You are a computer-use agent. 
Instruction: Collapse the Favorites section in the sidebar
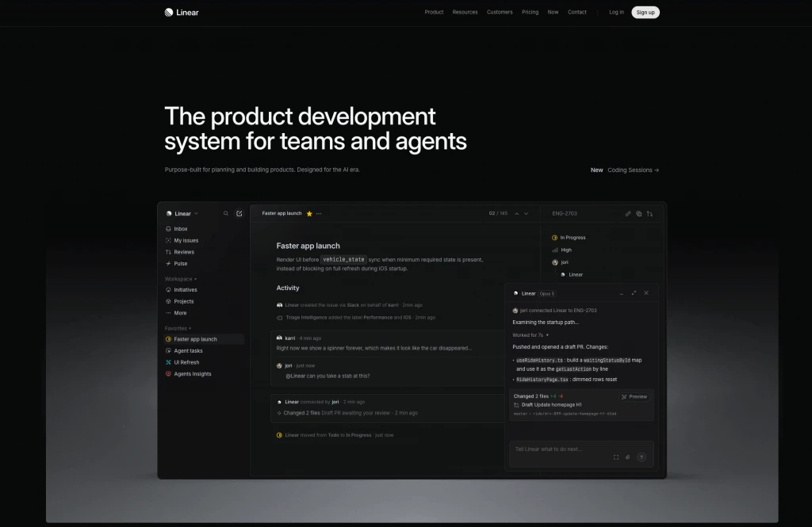(x=178, y=328)
